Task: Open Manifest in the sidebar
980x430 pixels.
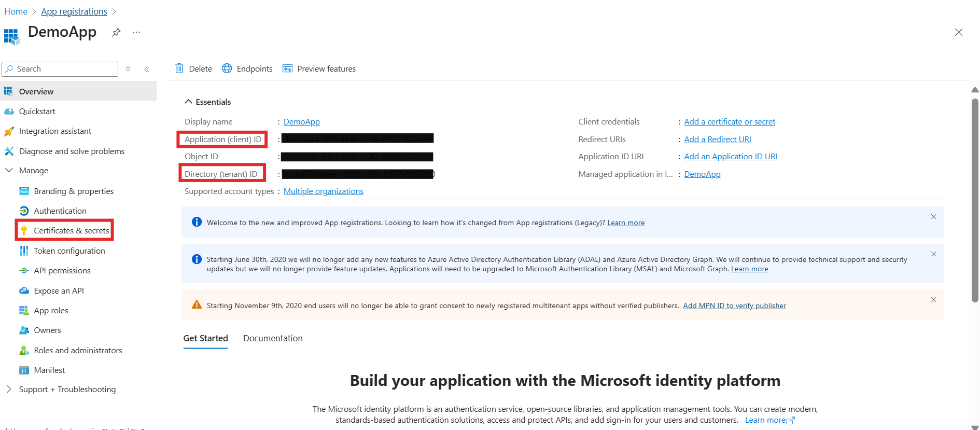Action: click(49, 370)
